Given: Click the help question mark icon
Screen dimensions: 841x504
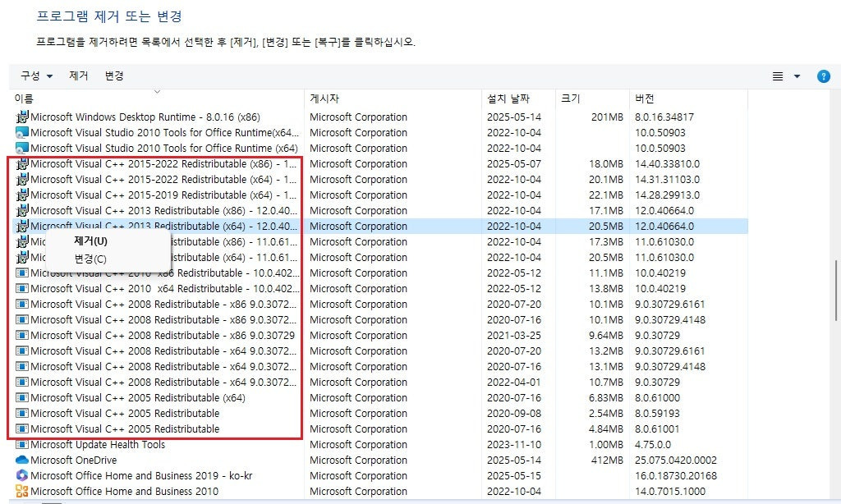Looking at the screenshot, I should [x=823, y=76].
